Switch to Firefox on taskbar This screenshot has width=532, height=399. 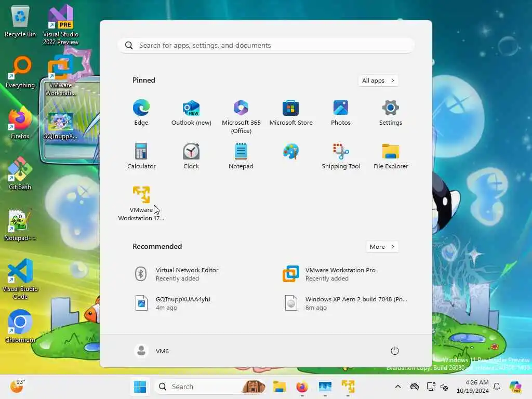[x=302, y=387]
